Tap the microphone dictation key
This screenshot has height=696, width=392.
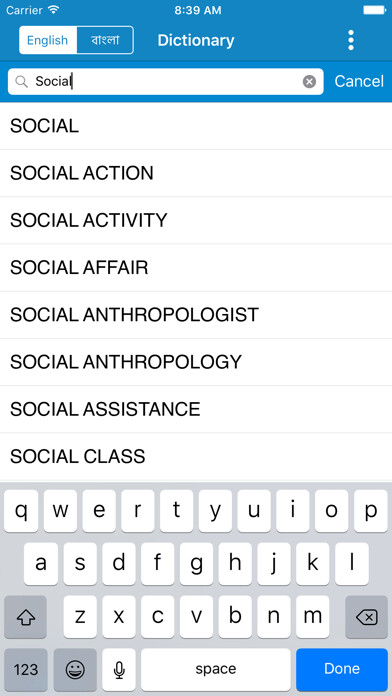click(x=119, y=669)
